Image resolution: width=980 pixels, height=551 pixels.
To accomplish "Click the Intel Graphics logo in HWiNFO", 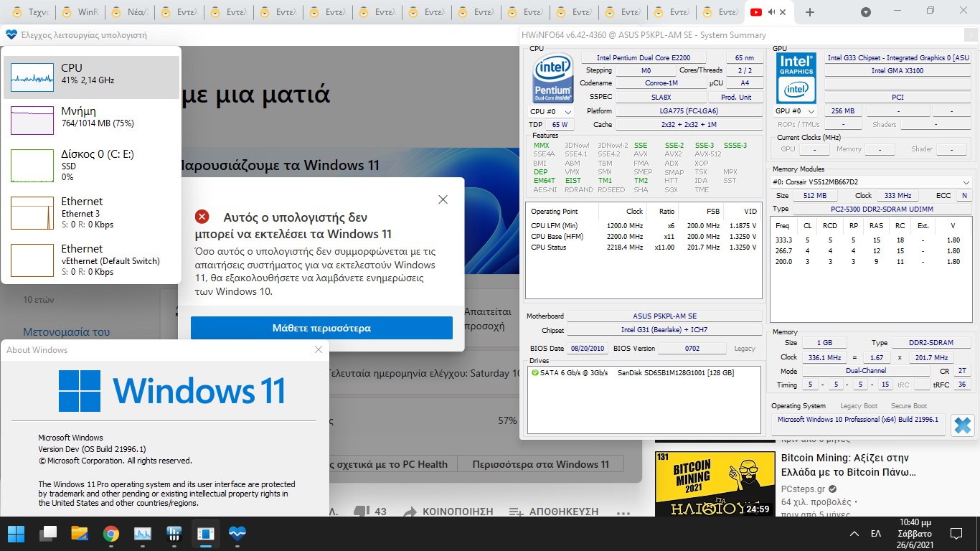I will 796,78.
